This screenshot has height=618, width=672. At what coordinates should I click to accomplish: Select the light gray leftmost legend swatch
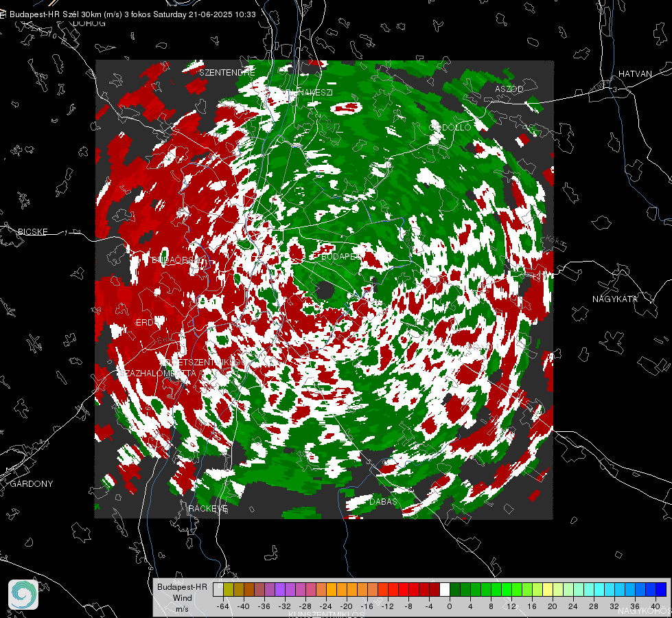pos(218,589)
